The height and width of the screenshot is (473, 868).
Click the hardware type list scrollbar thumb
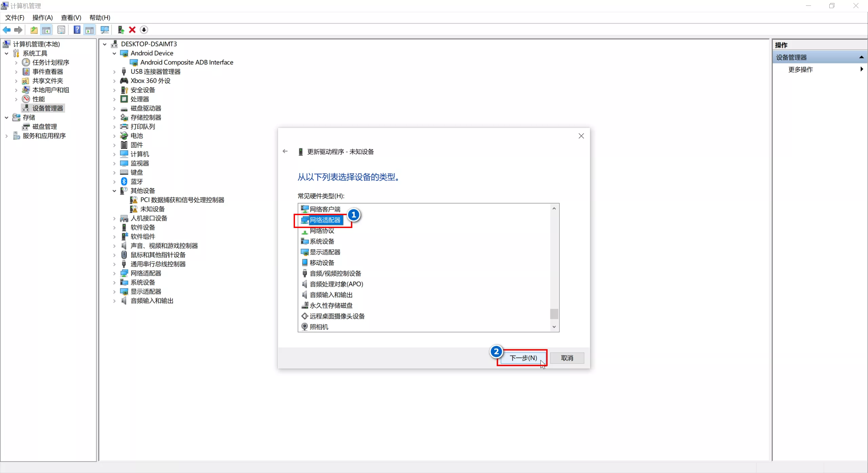pos(554,314)
